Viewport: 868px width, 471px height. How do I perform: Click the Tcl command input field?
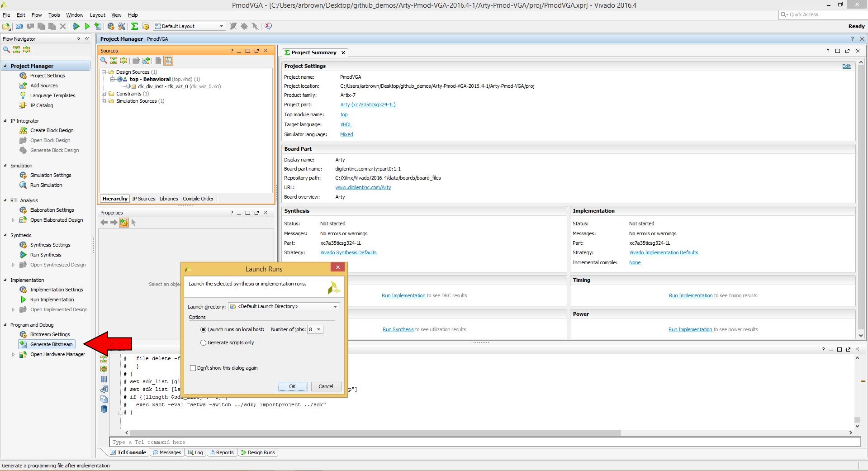tap(485, 442)
